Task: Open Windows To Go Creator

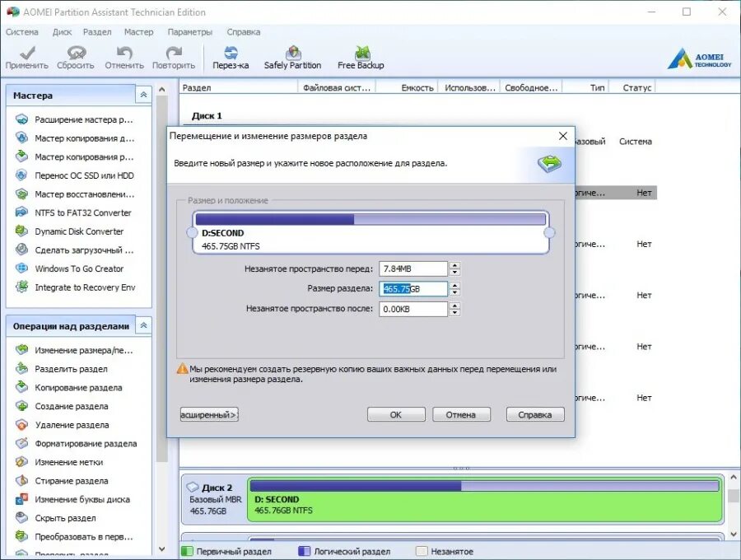Action: click(x=69, y=268)
